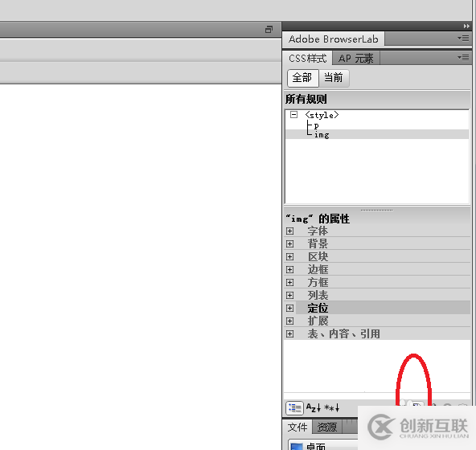The width and height of the screenshot is (476, 450).
Task: Click the "img" 的属性 heading
Action: click(x=318, y=219)
